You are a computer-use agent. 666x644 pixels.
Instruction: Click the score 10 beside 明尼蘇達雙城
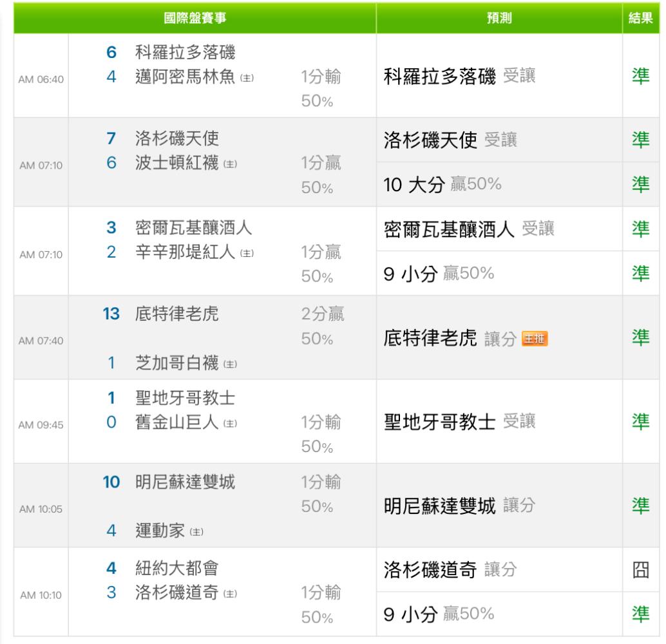click(111, 482)
